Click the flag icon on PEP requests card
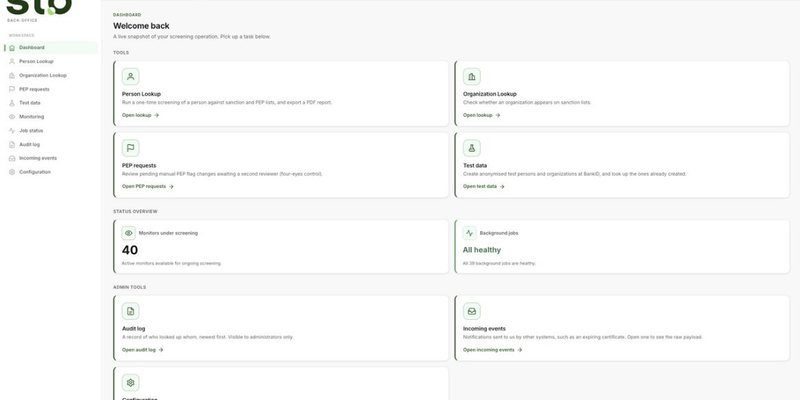Image resolution: width=800 pixels, height=400 pixels. (131, 148)
